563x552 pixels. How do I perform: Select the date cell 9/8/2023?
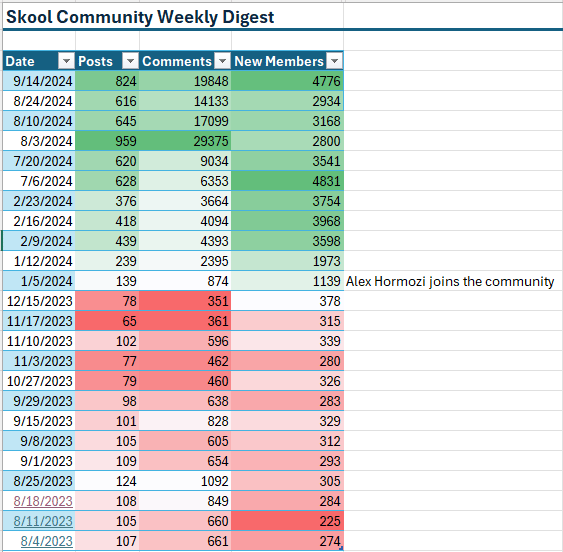(x=39, y=441)
